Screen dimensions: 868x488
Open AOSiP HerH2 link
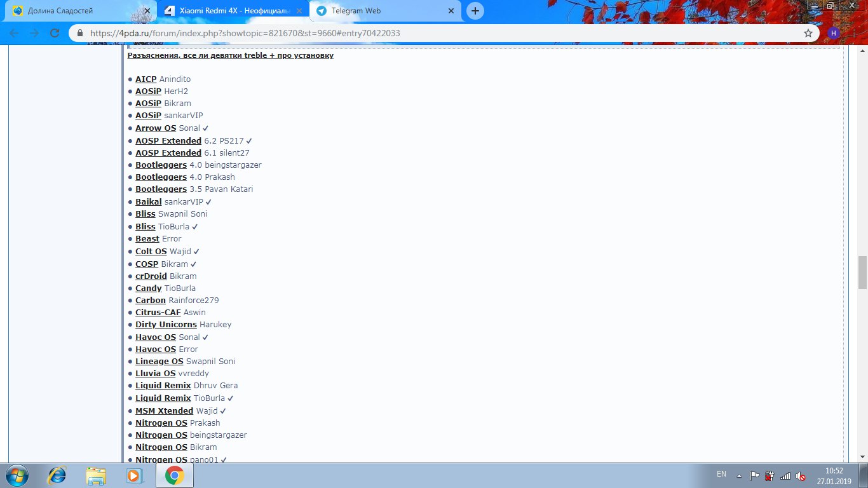click(148, 91)
